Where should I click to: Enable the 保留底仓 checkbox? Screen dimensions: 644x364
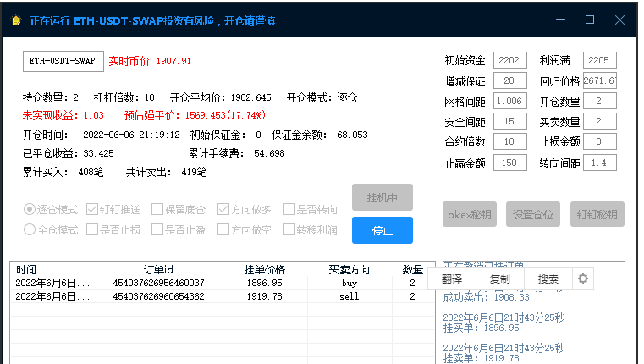(157, 209)
